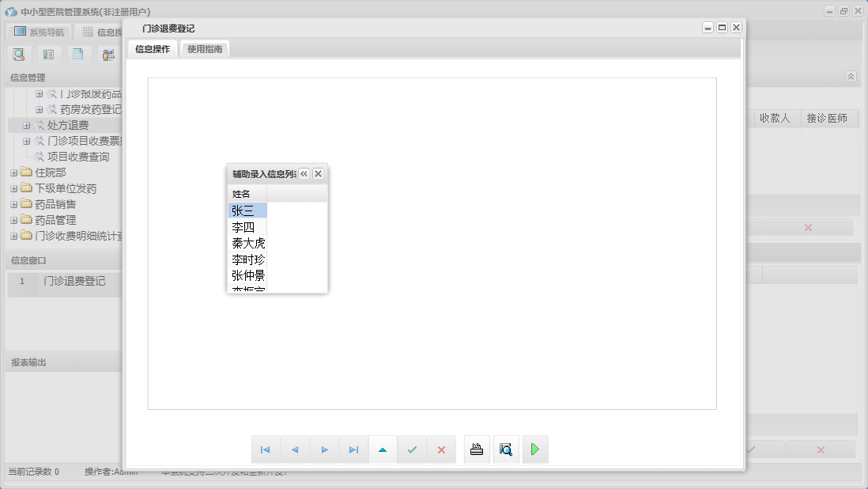Viewport: 868px width, 489px height.
Task: Go to previous record arrow
Action: click(295, 449)
